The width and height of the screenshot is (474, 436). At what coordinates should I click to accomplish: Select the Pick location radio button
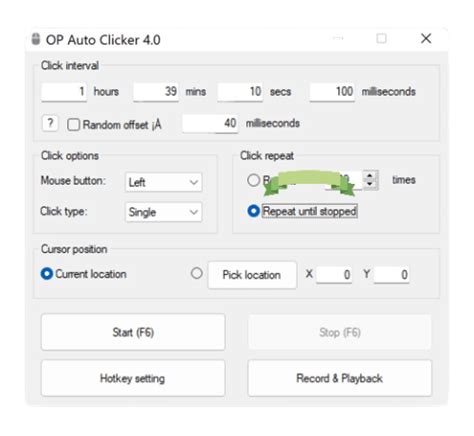197,273
